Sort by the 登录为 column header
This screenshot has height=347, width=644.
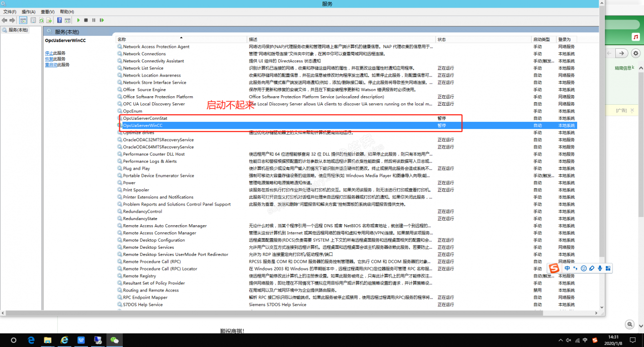(567, 39)
